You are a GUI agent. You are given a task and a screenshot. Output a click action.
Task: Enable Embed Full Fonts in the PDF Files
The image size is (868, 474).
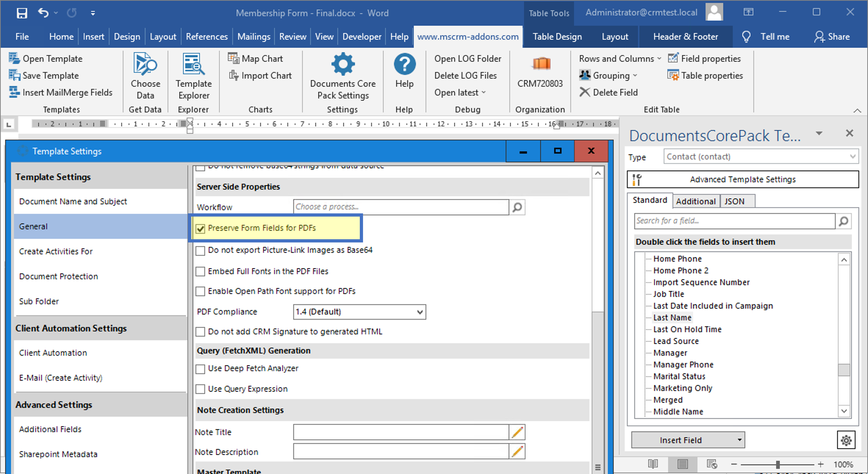(201, 272)
